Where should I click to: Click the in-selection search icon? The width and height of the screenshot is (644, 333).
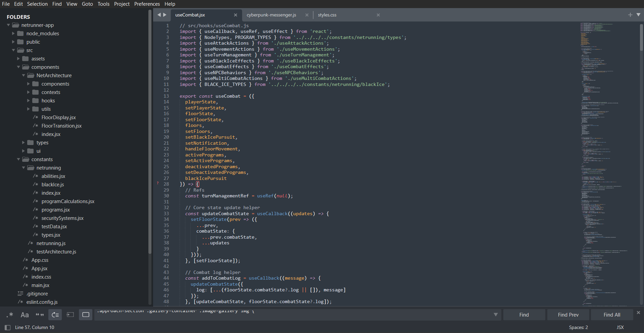(x=70, y=315)
